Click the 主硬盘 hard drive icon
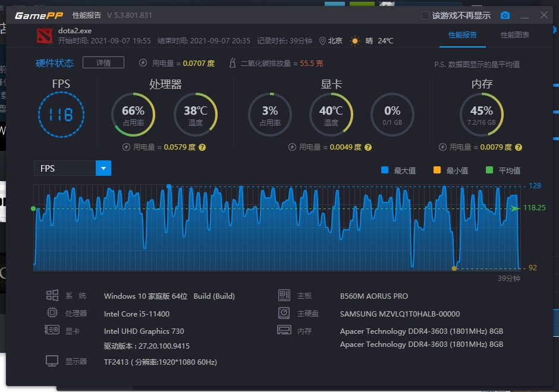 284,313
